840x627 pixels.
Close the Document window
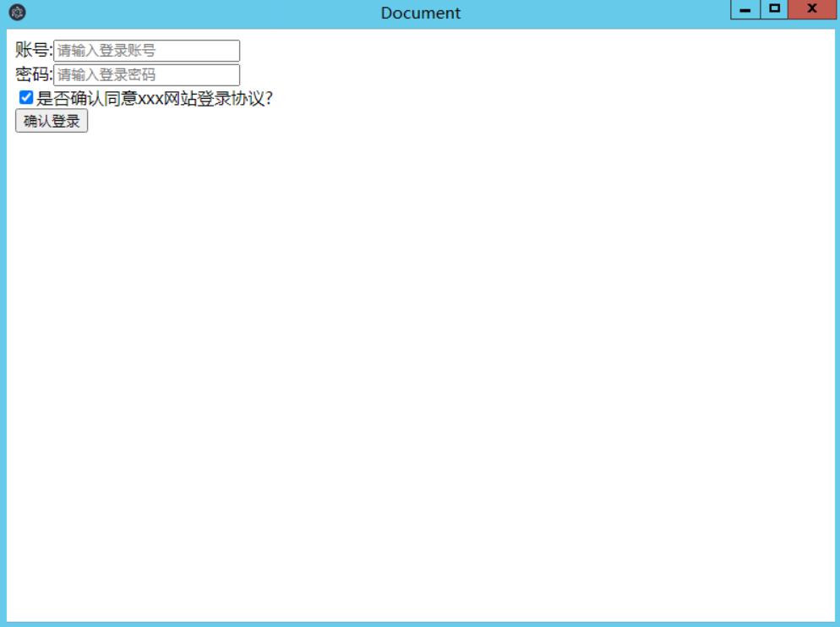pyautogui.click(x=811, y=9)
